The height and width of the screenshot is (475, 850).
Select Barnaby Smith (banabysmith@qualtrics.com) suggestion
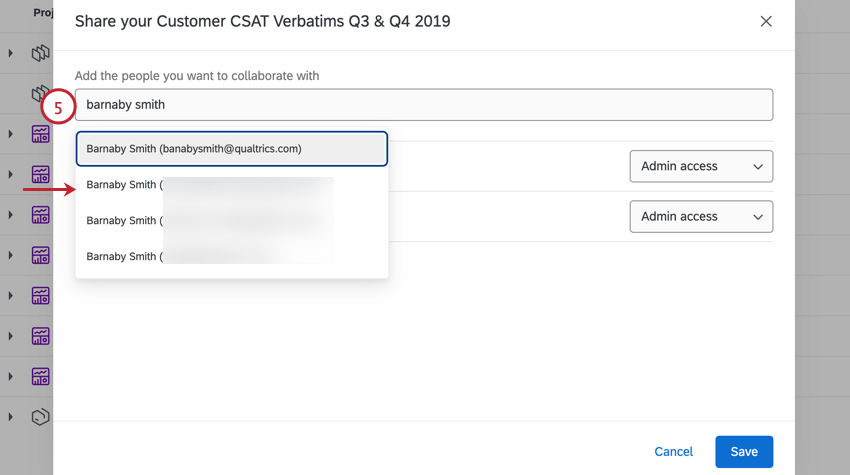point(232,149)
